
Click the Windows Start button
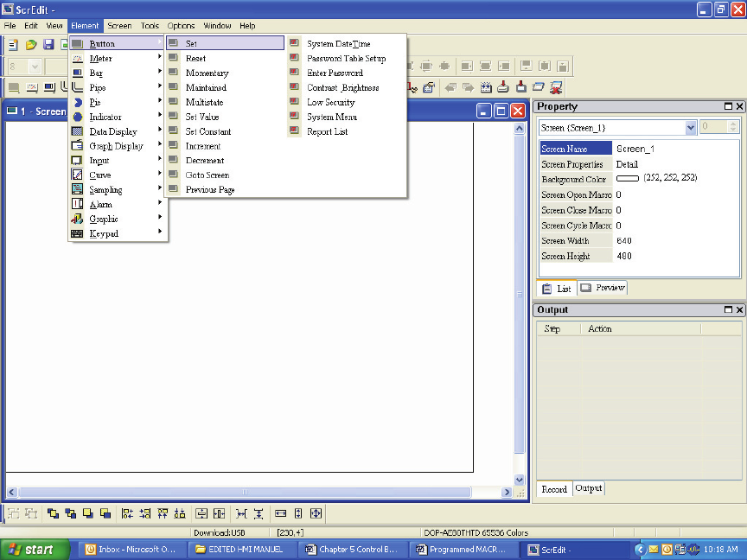31,549
